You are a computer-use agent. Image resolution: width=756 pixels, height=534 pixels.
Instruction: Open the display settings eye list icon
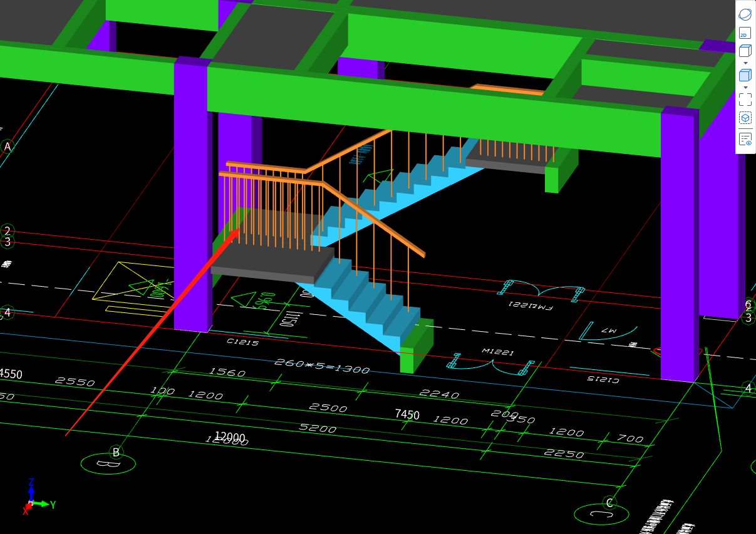pyautogui.click(x=745, y=139)
